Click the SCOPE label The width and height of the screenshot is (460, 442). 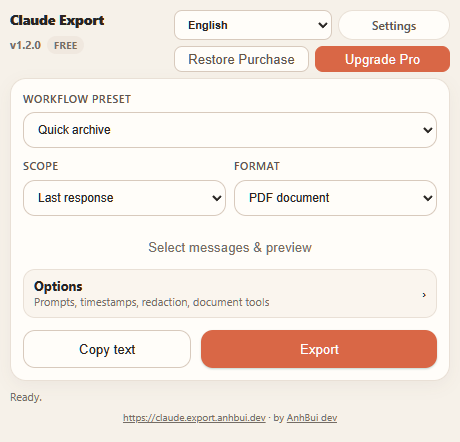tap(40, 166)
